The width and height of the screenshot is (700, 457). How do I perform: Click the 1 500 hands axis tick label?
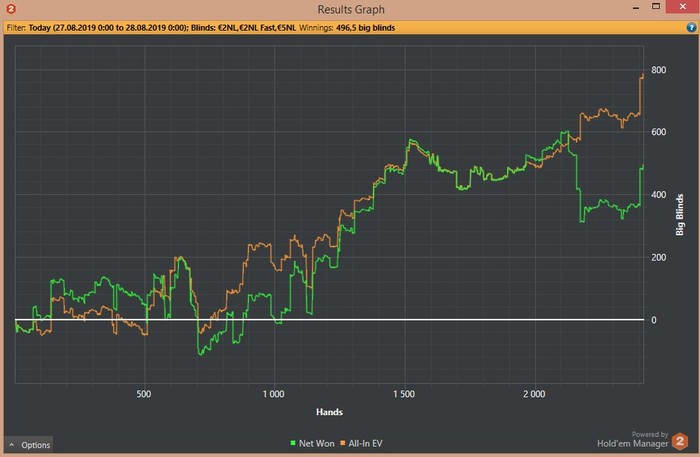point(404,394)
